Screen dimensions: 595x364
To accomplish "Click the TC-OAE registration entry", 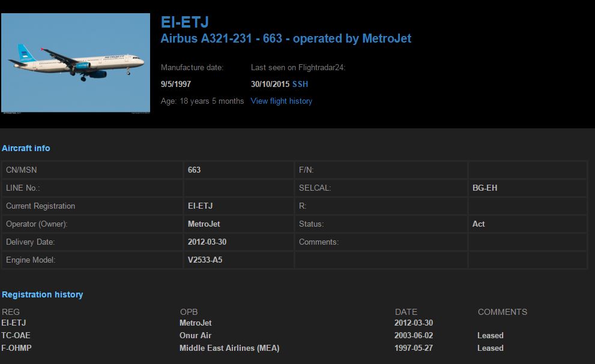I will point(16,335).
